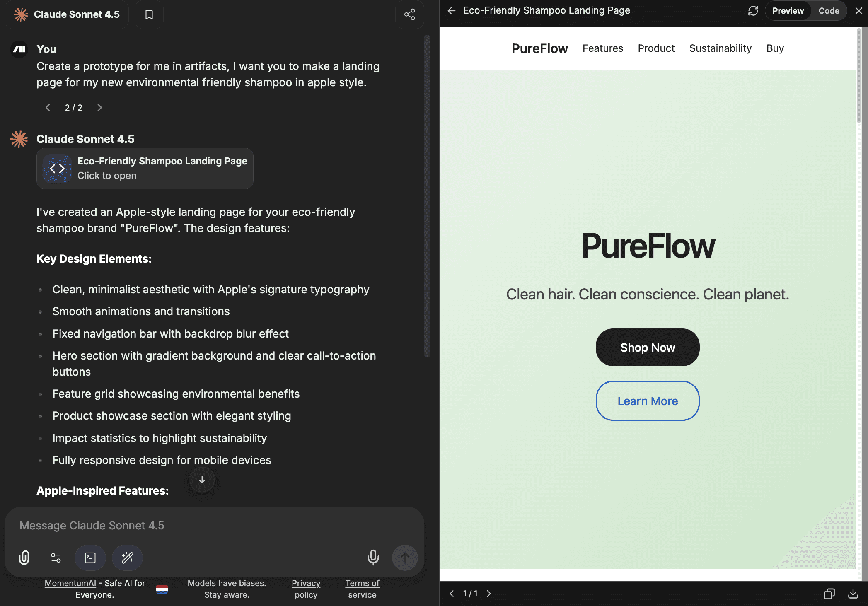Image resolution: width=868 pixels, height=606 pixels.
Task: Click the share chat icon
Action: (x=409, y=14)
